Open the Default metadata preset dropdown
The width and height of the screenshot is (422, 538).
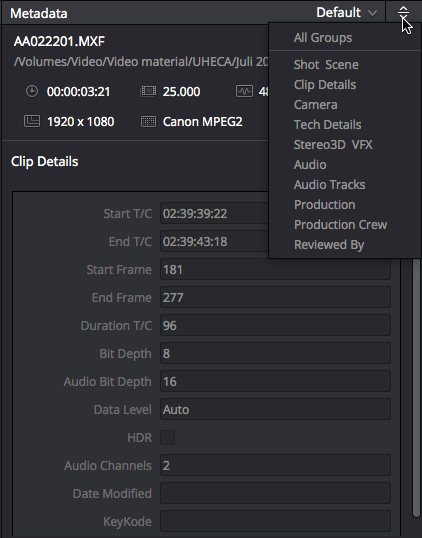pos(346,13)
